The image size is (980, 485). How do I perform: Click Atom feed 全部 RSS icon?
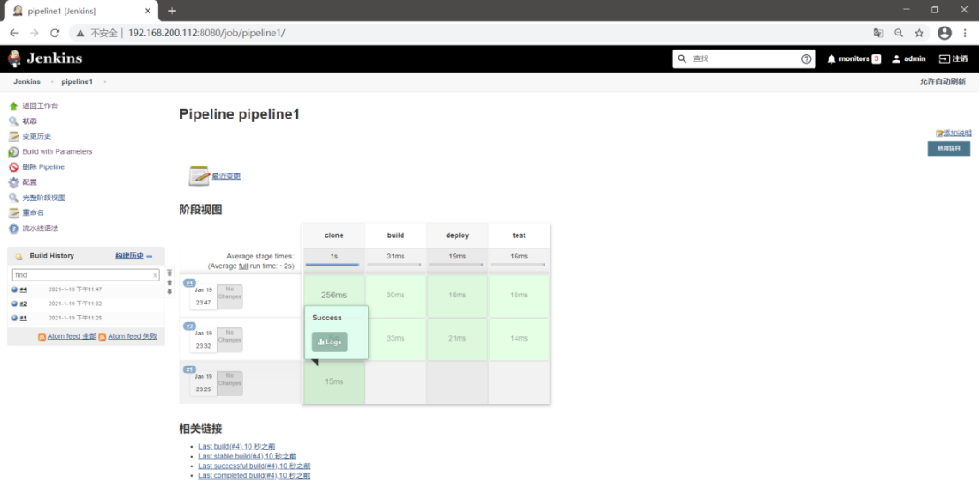42,336
